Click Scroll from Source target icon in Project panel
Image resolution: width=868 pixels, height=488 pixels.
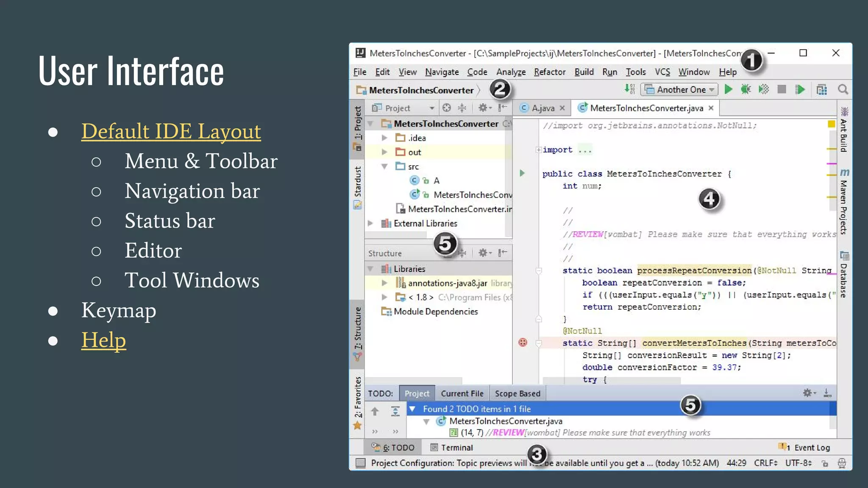click(446, 108)
